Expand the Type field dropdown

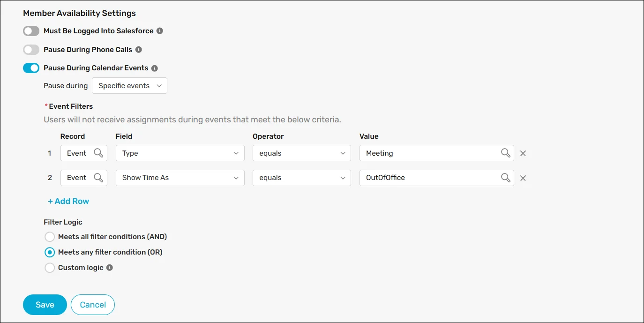click(180, 153)
